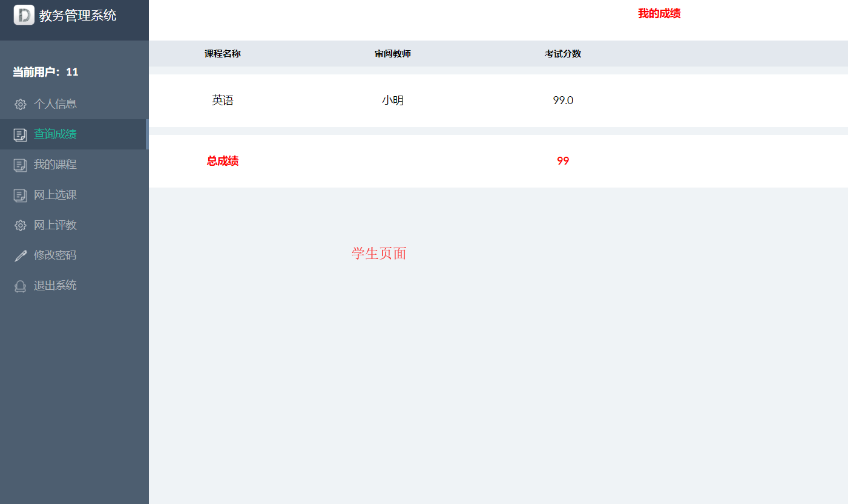
Task: Click the total score 99
Action: click(x=563, y=161)
